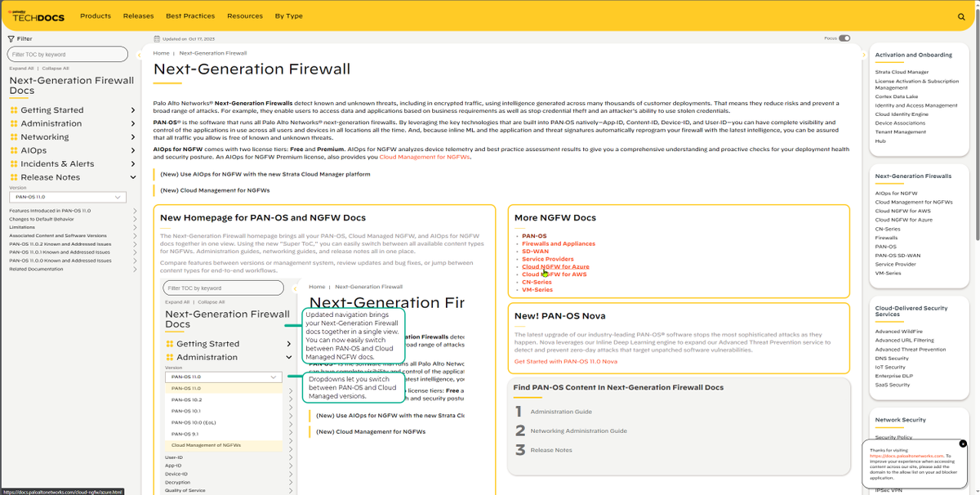The height and width of the screenshot is (495, 980).
Task: Expand the Limitations arrow
Action: click(x=135, y=227)
